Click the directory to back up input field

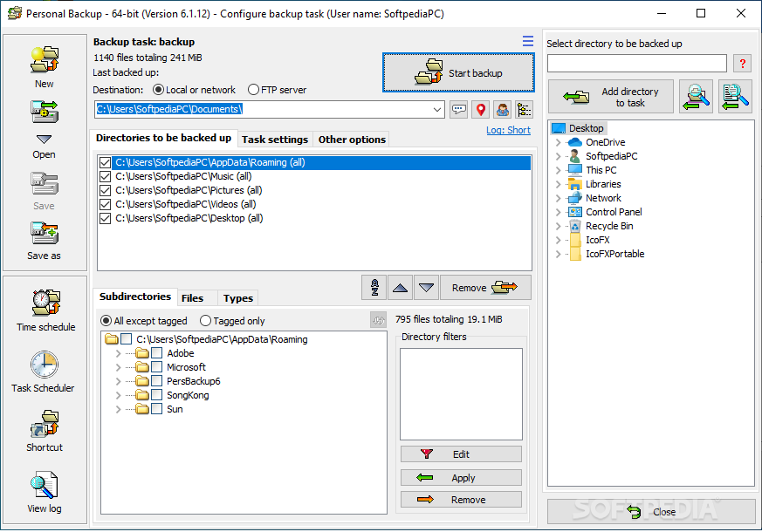(636, 63)
